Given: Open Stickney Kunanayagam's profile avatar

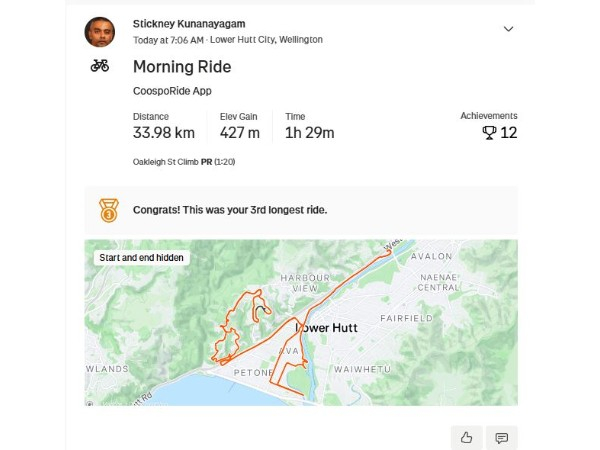Looking at the screenshot, I should point(99,32).
